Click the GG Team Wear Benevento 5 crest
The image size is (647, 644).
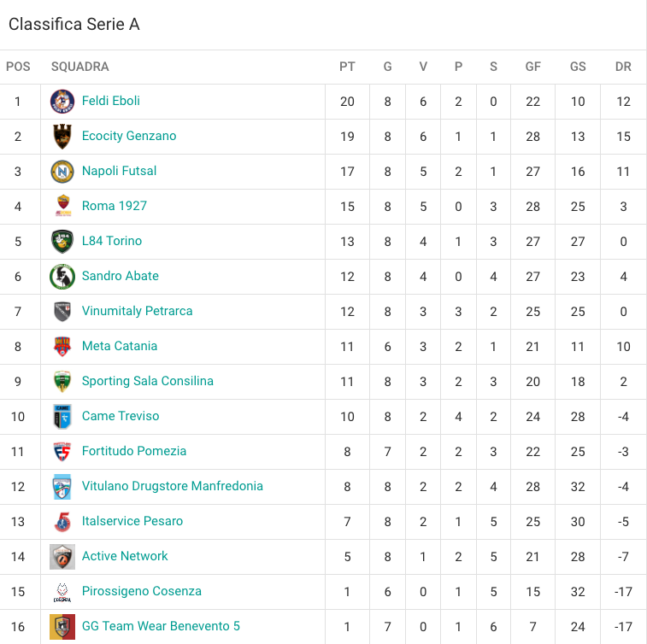pos(62,627)
